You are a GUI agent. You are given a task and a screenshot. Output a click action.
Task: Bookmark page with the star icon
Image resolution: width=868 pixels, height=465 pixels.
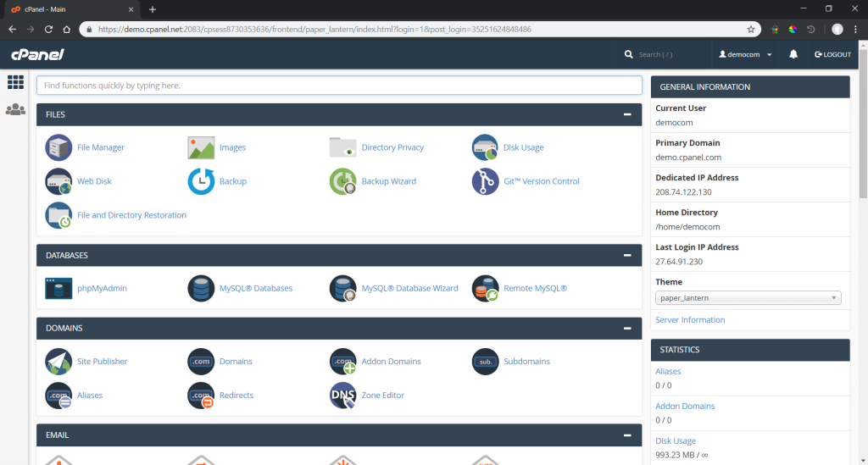click(x=751, y=30)
